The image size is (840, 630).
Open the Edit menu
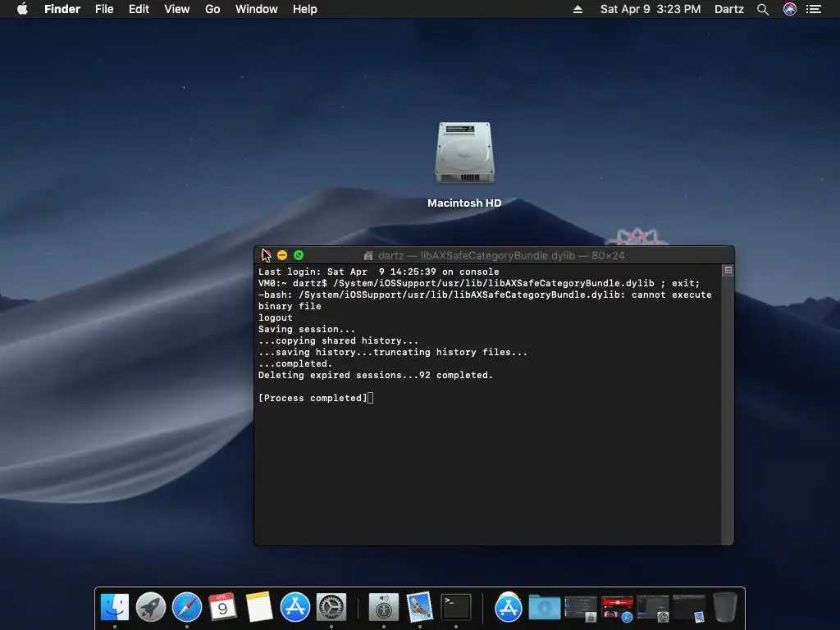tap(139, 9)
